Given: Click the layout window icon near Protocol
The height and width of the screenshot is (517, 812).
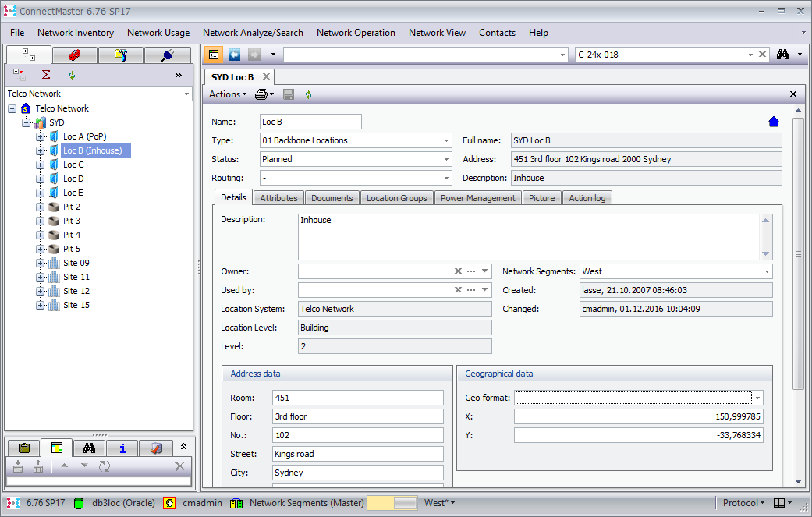Looking at the screenshot, I should [779, 503].
